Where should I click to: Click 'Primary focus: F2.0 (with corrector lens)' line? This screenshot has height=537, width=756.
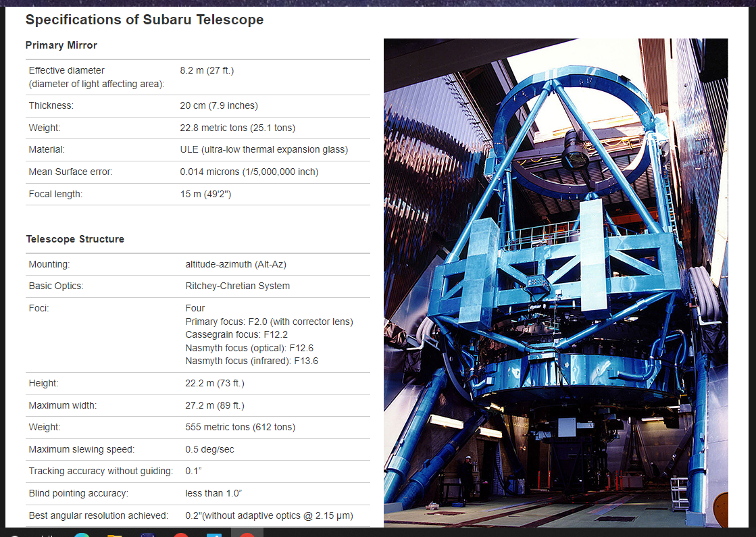click(270, 322)
